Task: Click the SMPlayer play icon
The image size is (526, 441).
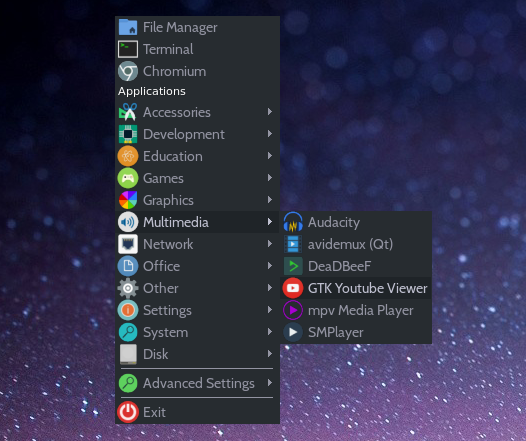Action: pyautogui.click(x=293, y=332)
